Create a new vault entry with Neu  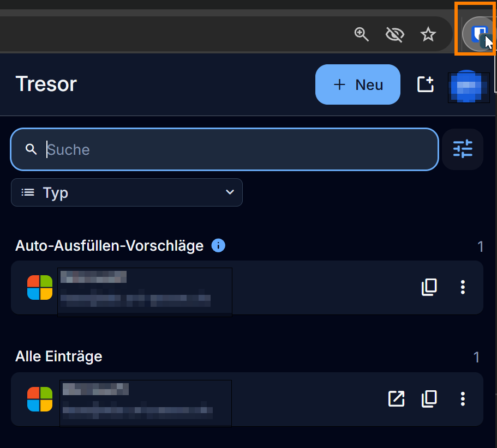[x=358, y=84]
